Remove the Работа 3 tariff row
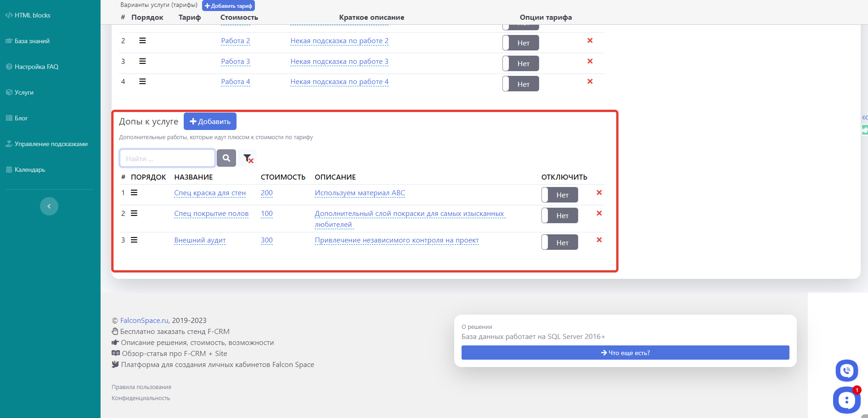The width and height of the screenshot is (868, 418). tap(590, 61)
